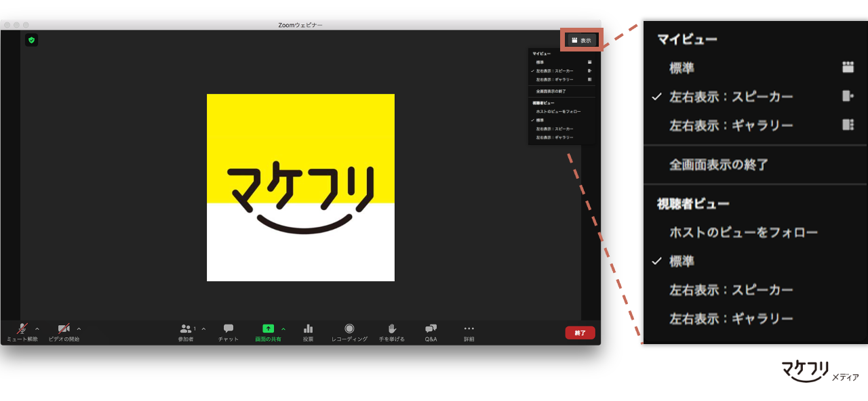The width and height of the screenshot is (868, 401).
Task: Click gallery layout icon in the small Zoom menu
Action: point(589,79)
